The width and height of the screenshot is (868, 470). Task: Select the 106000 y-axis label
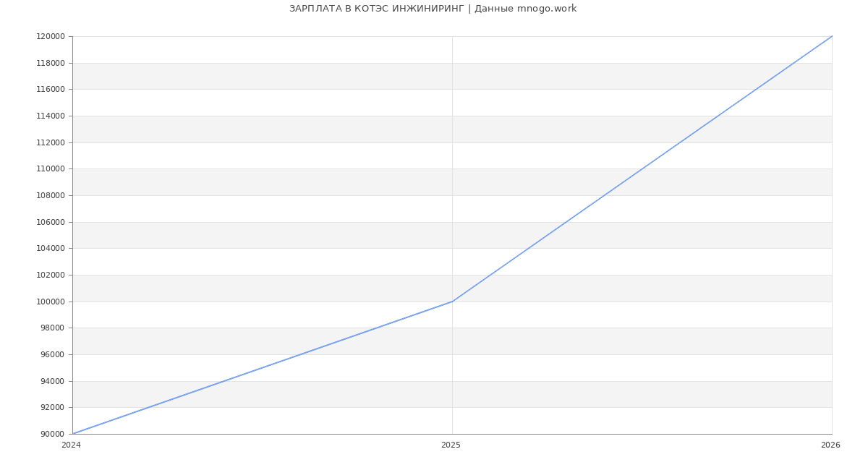[51, 222]
